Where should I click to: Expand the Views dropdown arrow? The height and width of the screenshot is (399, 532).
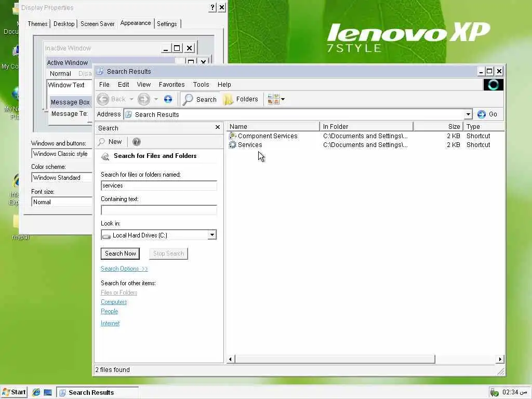click(283, 99)
